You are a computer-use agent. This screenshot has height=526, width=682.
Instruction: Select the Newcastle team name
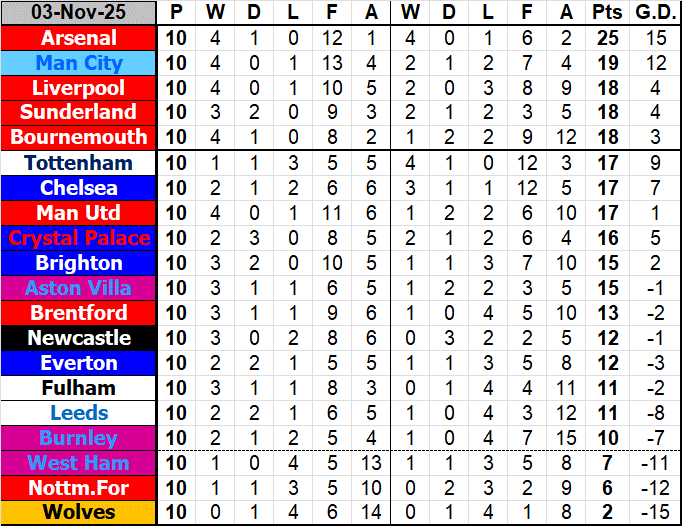click(79, 338)
